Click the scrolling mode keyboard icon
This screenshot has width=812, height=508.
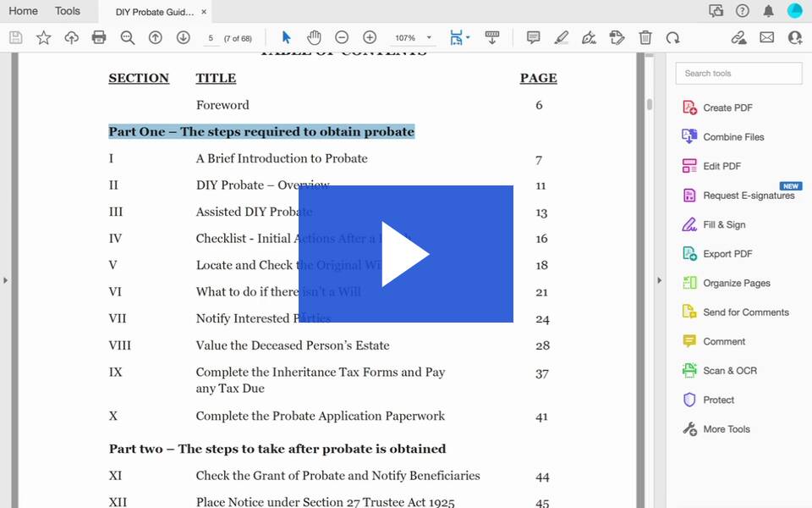click(492, 37)
